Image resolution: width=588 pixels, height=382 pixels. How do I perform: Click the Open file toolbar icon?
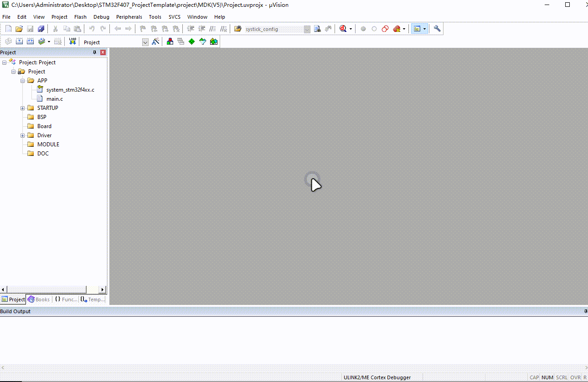tap(19, 29)
